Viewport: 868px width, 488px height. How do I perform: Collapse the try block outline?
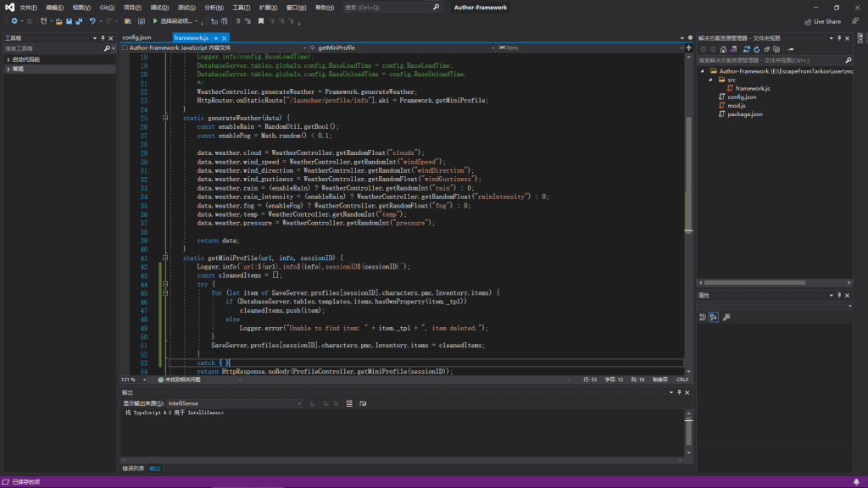tap(165, 284)
